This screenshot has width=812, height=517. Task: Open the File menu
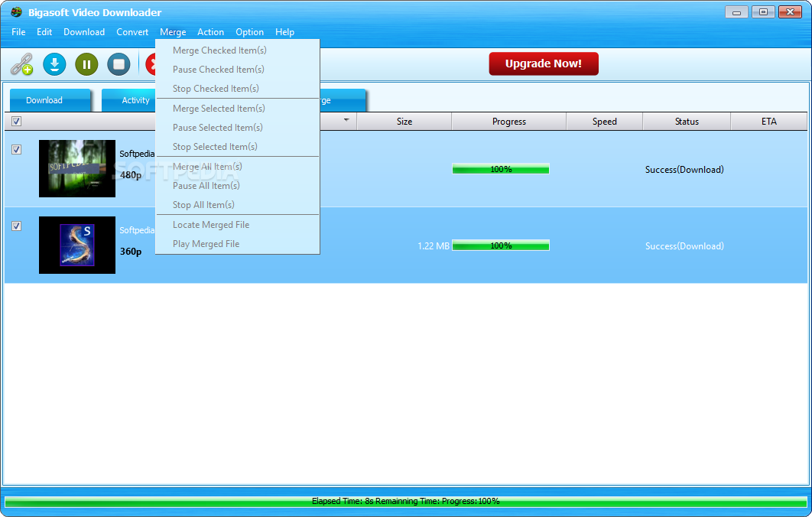coord(18,32)
